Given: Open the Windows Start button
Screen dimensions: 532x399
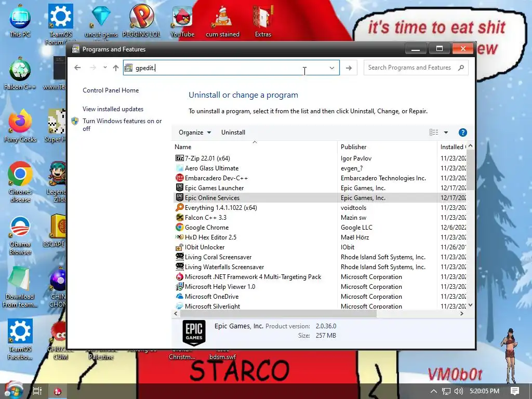Looking at the screenshot, I should (13, 390).
